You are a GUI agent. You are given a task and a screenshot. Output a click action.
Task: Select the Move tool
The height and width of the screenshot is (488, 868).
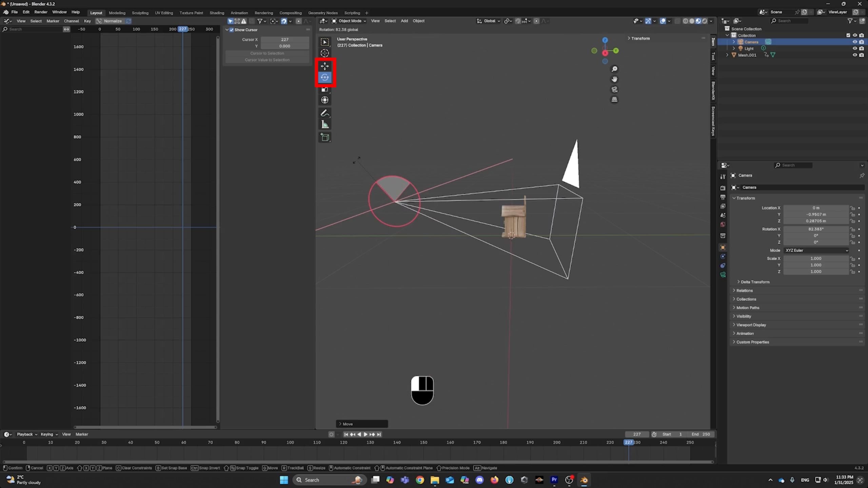(324, 66)
